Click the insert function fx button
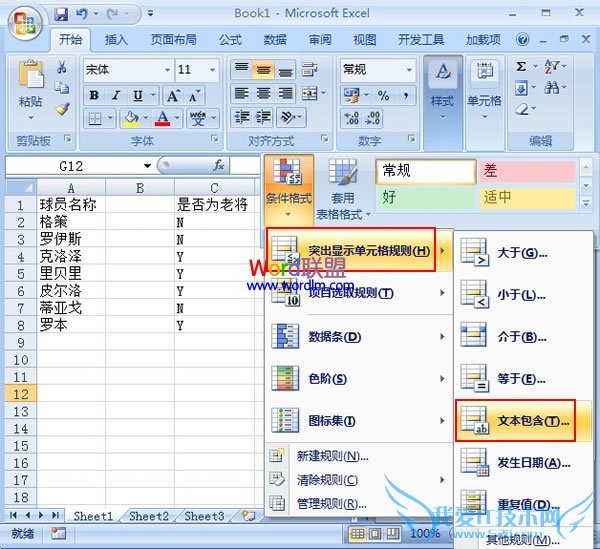The width and height of the screenshot is (600, 549). (219, 166)
